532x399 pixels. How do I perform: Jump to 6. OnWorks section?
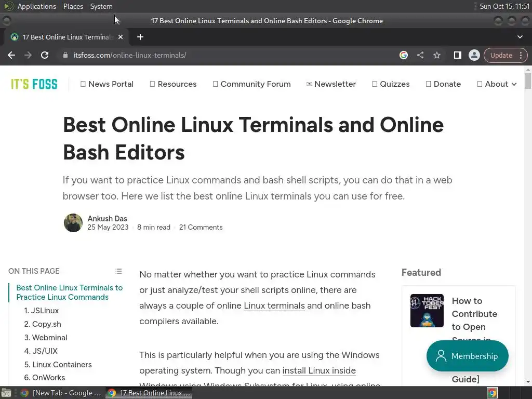[x=45, y=378]
